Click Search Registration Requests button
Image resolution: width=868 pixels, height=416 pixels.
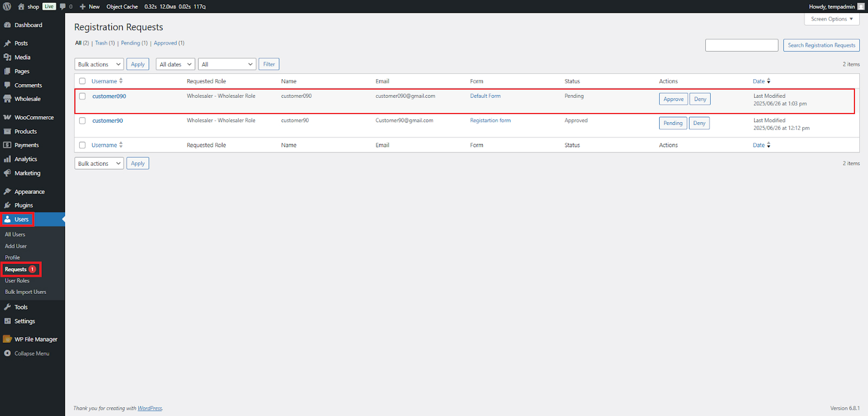[x=821, y=45]
